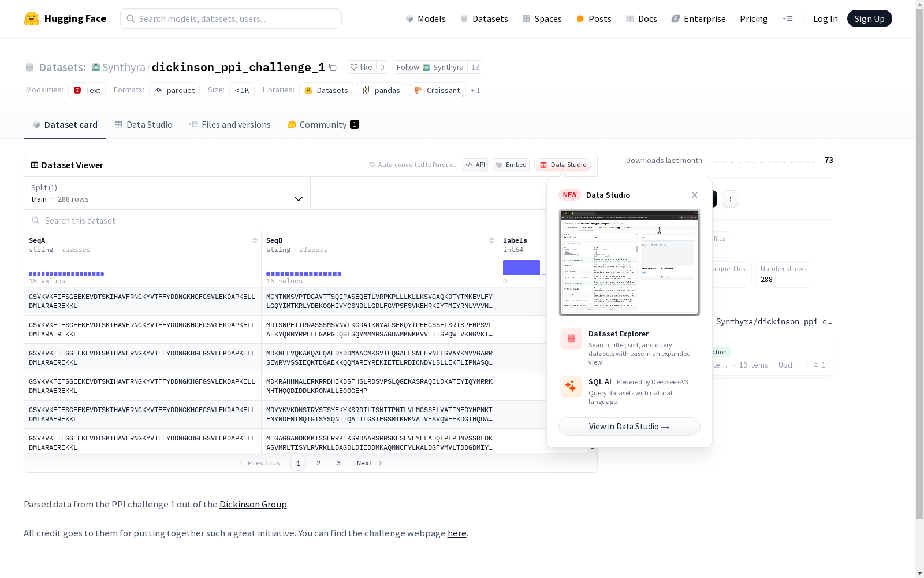Image resolution: width=924 pixels, height=578 pixels.
Task: Open the Data Studio preview thumbnail
Action: point(629,262)
